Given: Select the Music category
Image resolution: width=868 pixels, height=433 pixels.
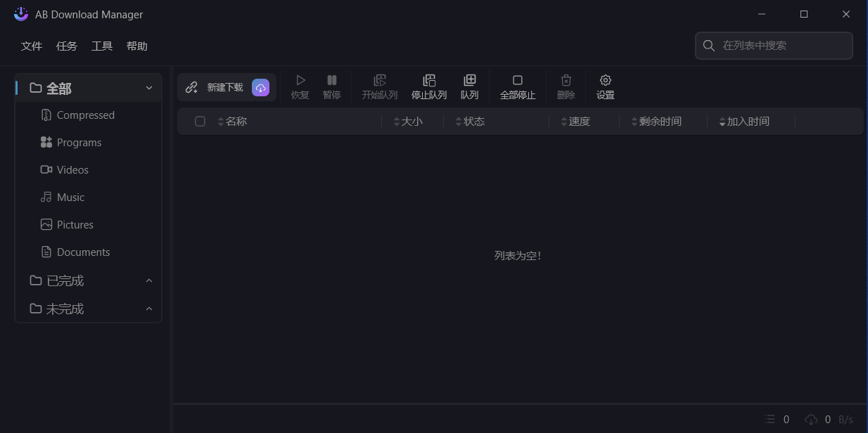Looking at the screenshot, I should click(88, 198).
